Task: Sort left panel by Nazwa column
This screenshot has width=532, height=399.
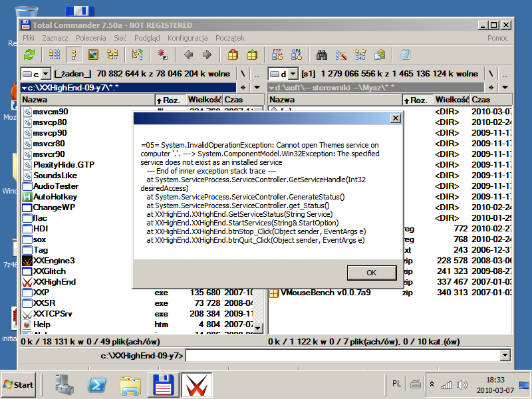Action: coord(88,100)
